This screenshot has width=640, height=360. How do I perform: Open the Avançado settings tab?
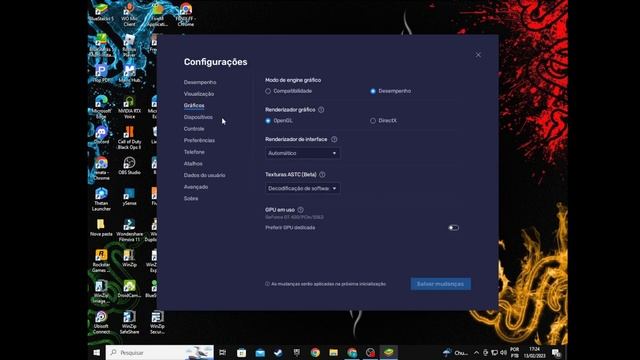point(196,187)
